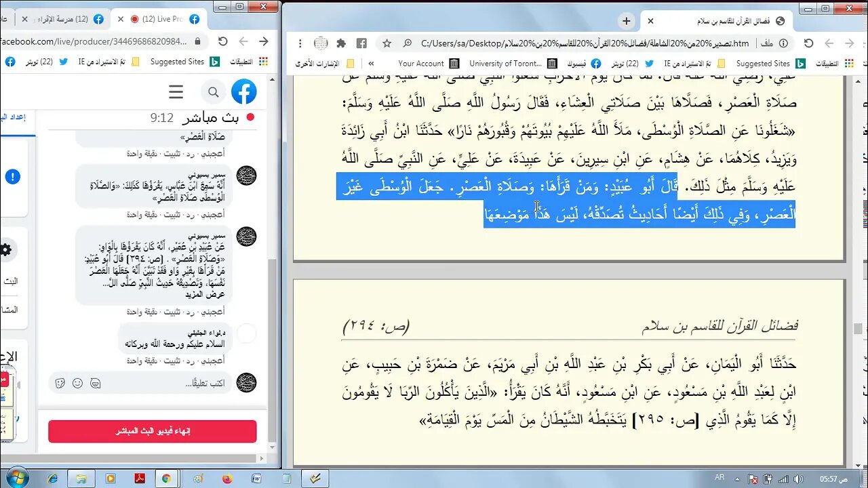Viewport: 868px width, 488px height.
Task: Open the Facebook extension icon in toolbar
Action: 361,43
